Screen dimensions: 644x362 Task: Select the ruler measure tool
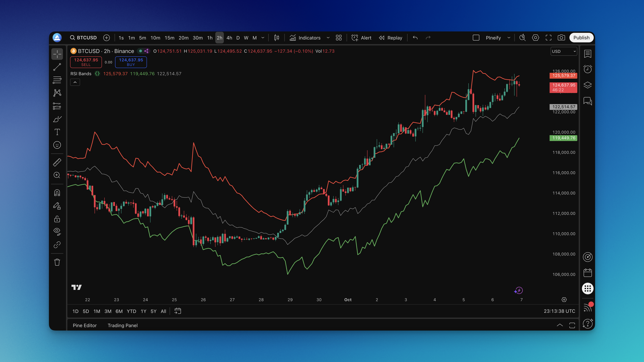[x=57, y=162]
